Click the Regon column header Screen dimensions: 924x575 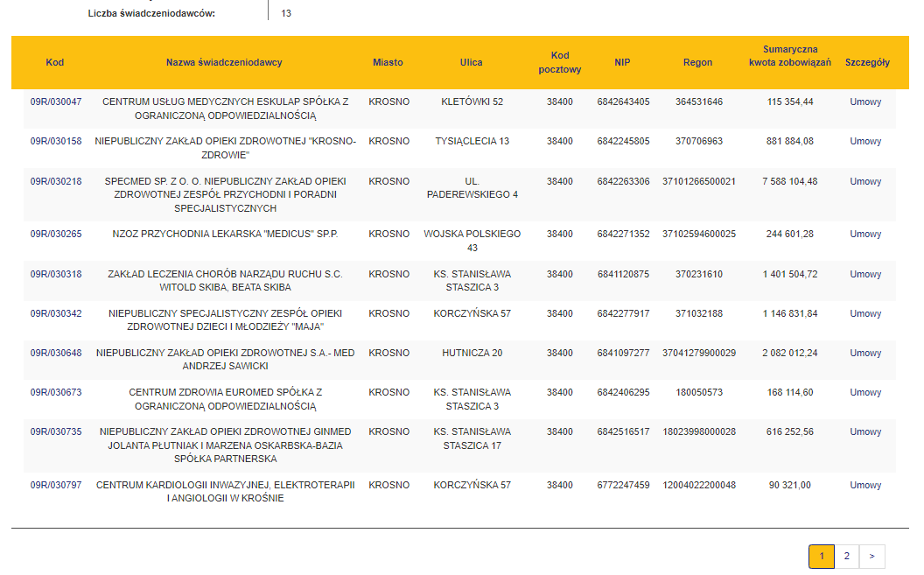(697, 62)
